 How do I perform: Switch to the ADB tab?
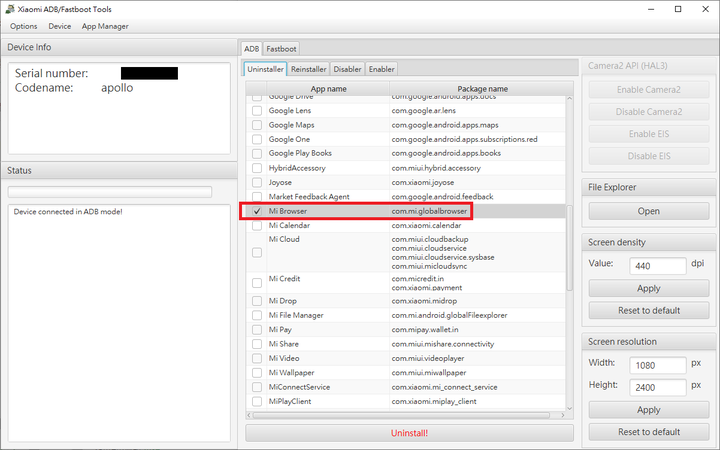tap(251, 49)
